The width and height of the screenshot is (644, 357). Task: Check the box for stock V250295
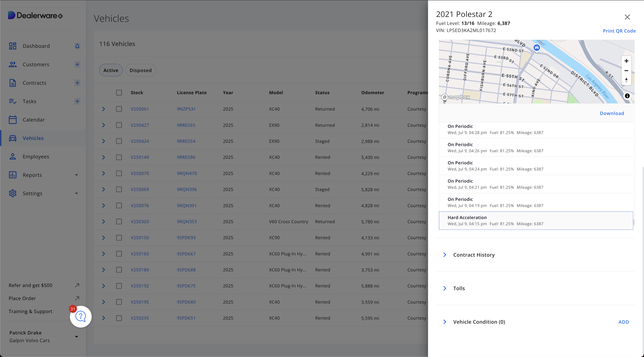tap(119, 318)
